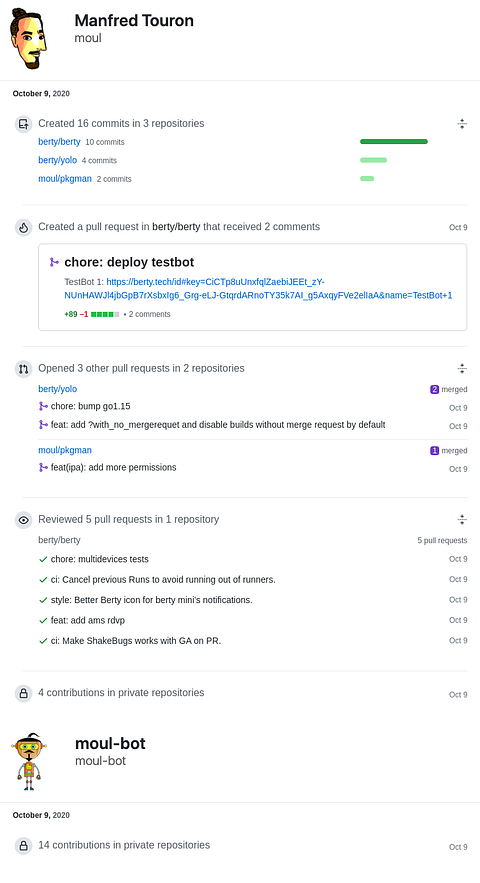Image resolution: width=480 pixels, height=883 pixels.
Task: Open review ci: Make ShakeBugs works with GA
Action: 136,641
